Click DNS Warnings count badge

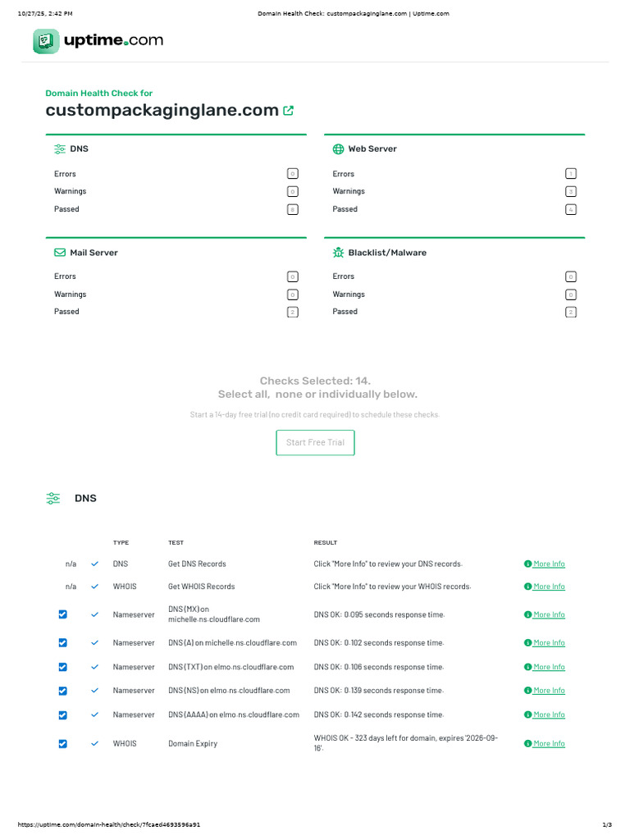coord(293,191)
